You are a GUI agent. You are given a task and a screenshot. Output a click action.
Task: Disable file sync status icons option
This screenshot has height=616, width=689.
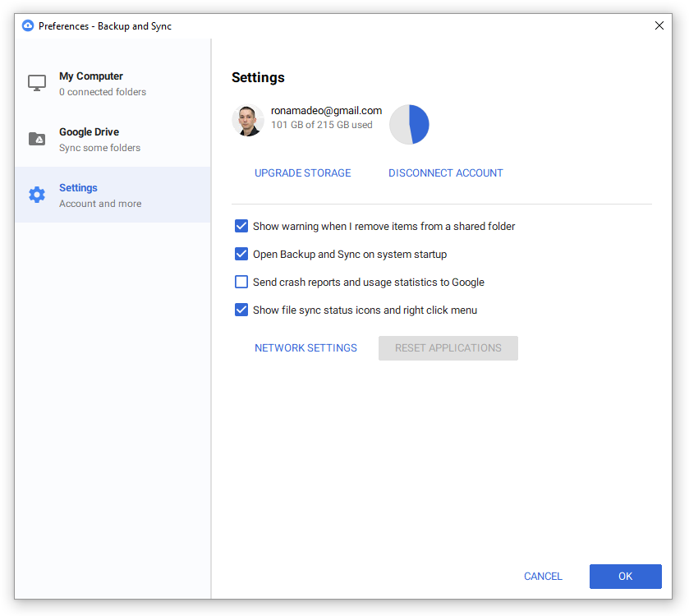pos(241,310)
